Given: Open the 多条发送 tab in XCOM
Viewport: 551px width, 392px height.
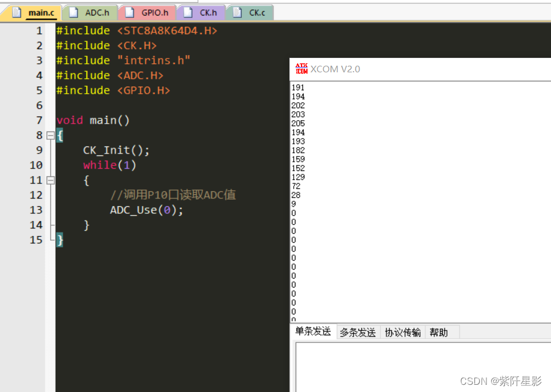Looking at the screenshot, I should [x=357, y=332].
